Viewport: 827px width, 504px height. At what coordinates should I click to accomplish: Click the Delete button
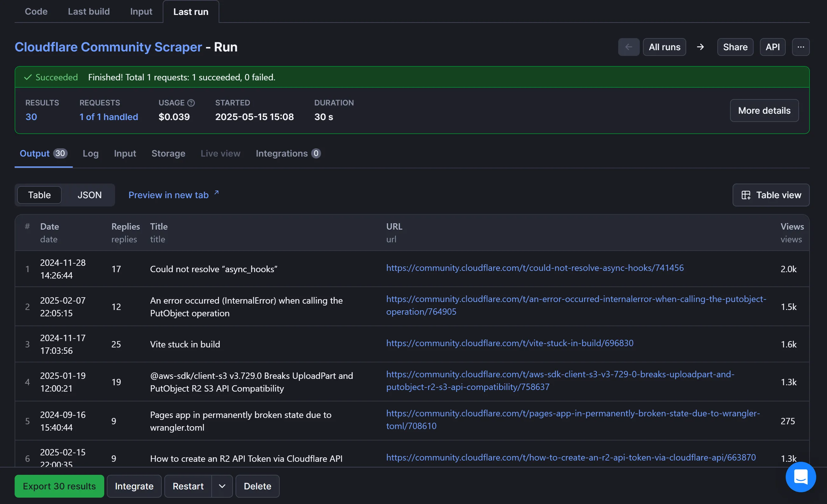[257, 486]
